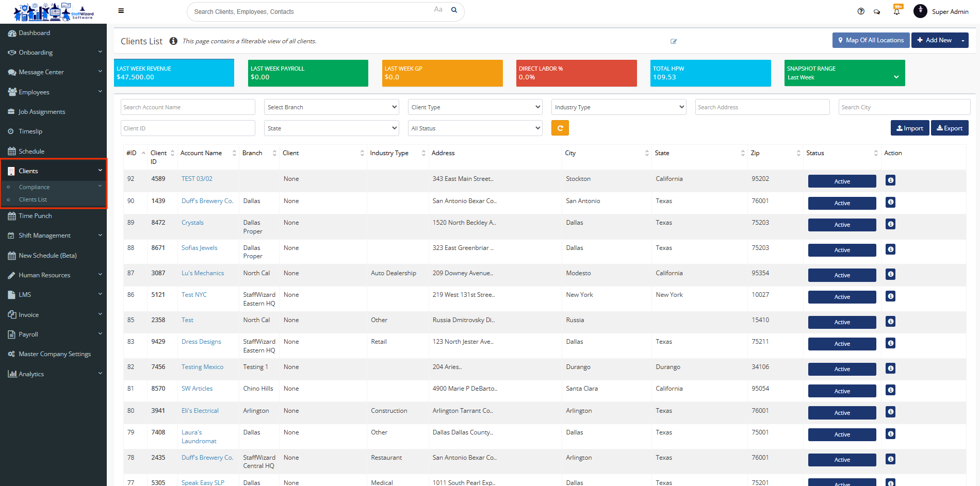Select Clients List in sidebar submenu
Screen dimensions: 980x486
(33, 199)
